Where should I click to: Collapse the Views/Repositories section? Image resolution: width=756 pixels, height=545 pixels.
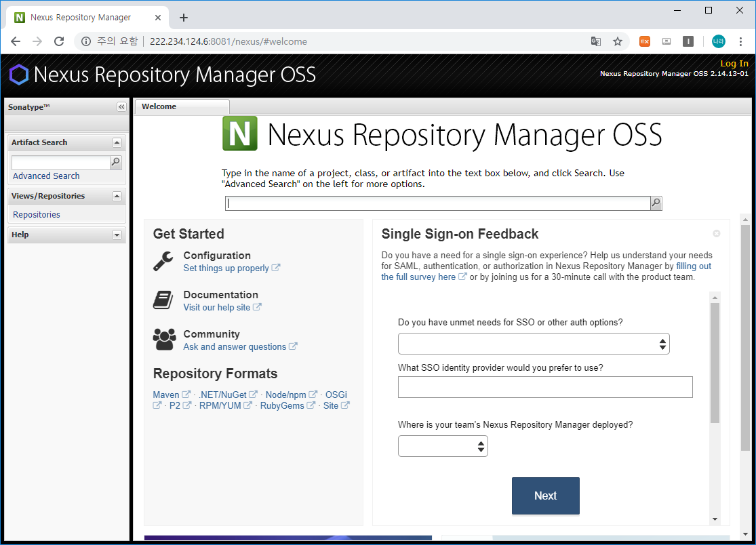[117, 196]
